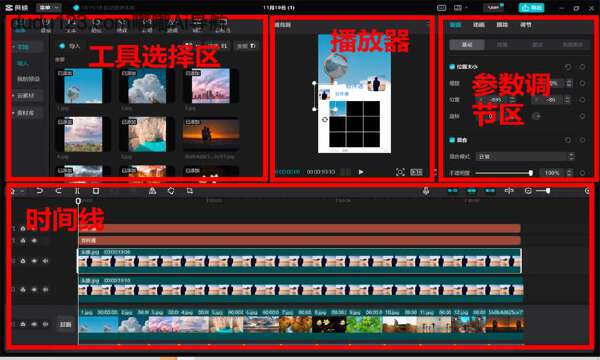Image resolution: width=600 pixels, height=360 pixels.
Task: Expand the 菜单 dropdown in title bar
Action: click(x=49, y=8)
